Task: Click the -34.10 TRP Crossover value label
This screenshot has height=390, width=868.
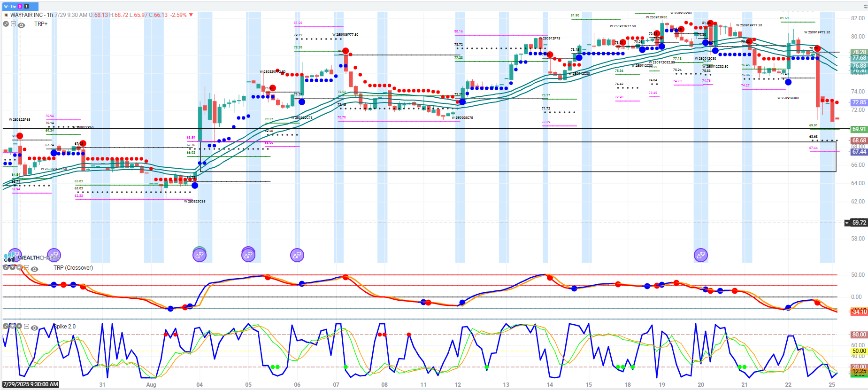Action: (x=859, y=312)
